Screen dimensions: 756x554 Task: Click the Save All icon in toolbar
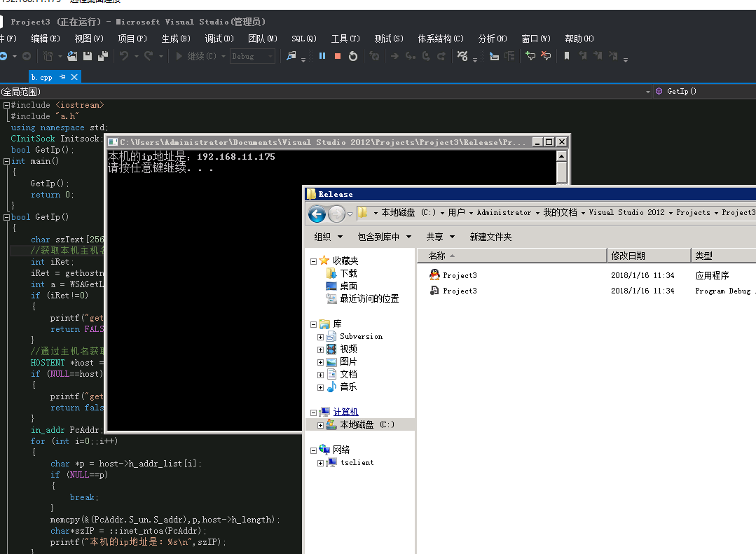(x=103, y=56)
